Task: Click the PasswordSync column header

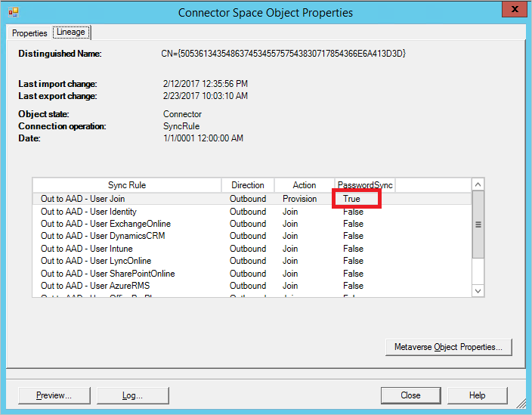Action: (x=365, y=185)
